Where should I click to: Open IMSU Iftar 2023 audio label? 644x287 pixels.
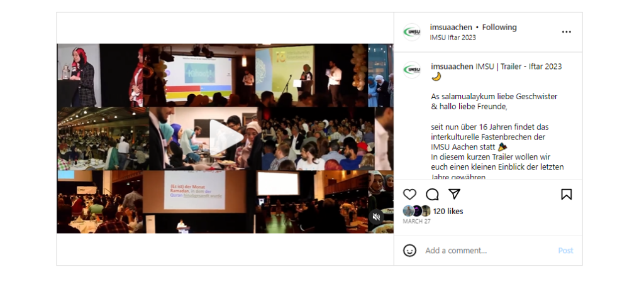(453, 38)
